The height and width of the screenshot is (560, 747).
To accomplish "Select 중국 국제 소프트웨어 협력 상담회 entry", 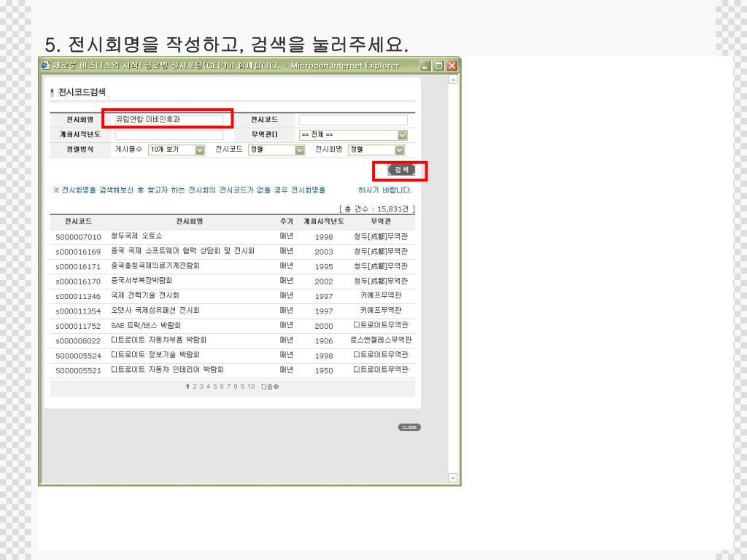I will [x=183, y=251].
